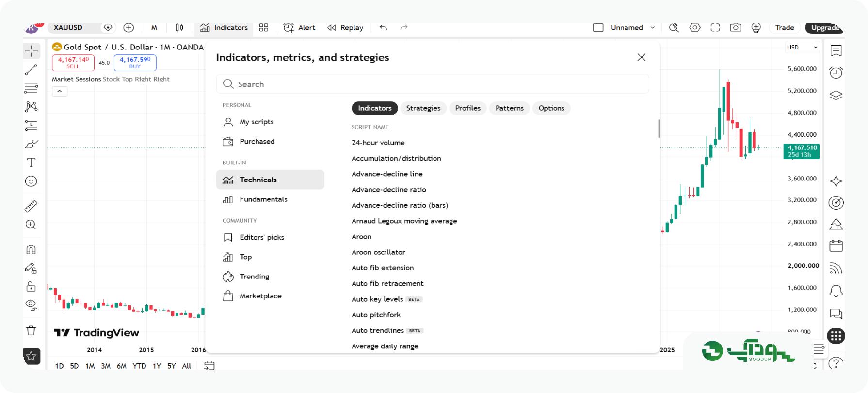The height and width of the screenshot is (393, 868).
Task: Select the ruler measure tool
Action: [x=32, y=206]
